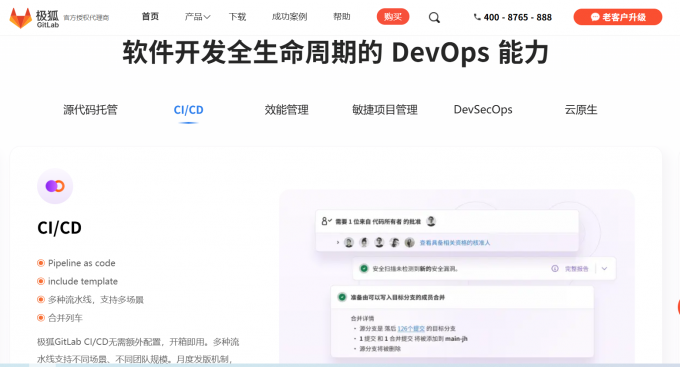
Task: Click the 'Pipeline as code' bullet
Action: point(82,263)
